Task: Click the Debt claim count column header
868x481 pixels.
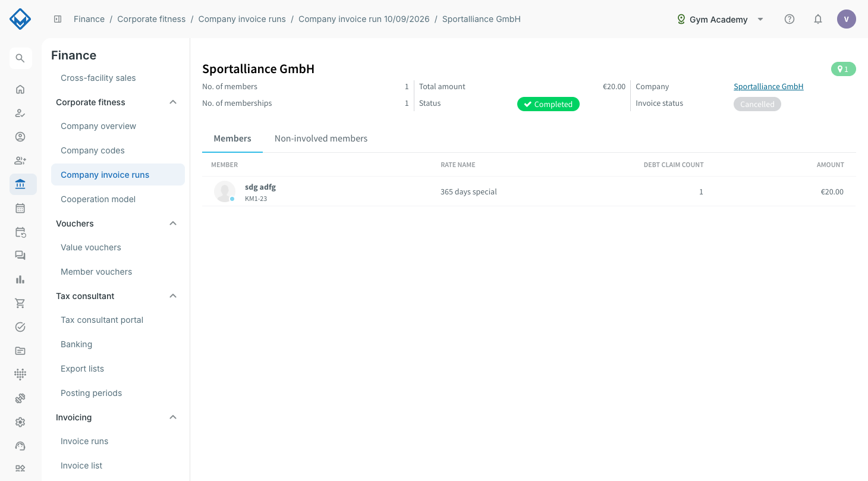Action: click(674, 165)
